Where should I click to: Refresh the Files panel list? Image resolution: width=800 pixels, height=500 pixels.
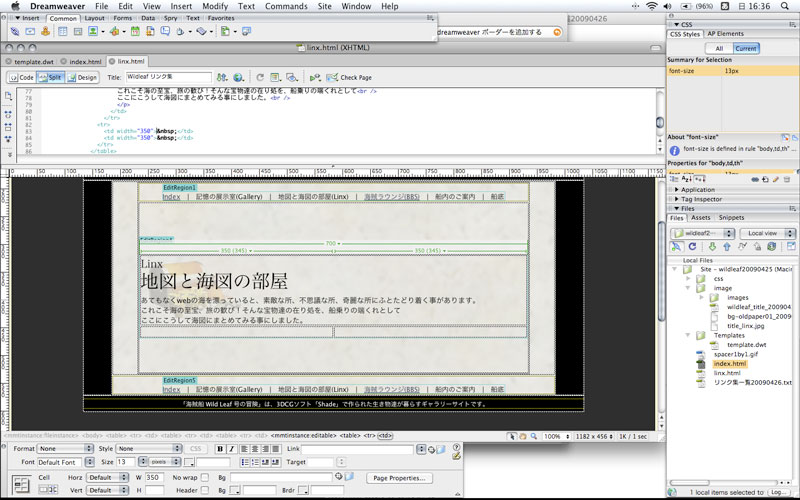pos(692,246)
